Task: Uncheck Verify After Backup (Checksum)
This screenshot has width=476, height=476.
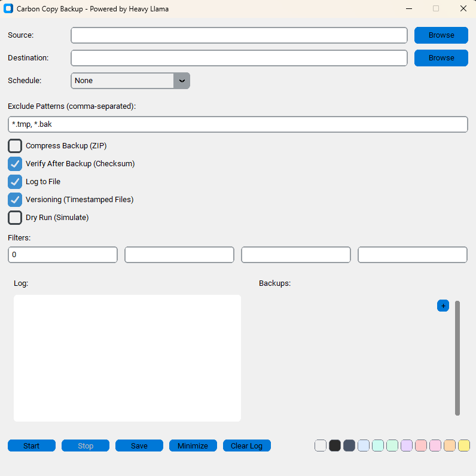Action: (15, 164)
